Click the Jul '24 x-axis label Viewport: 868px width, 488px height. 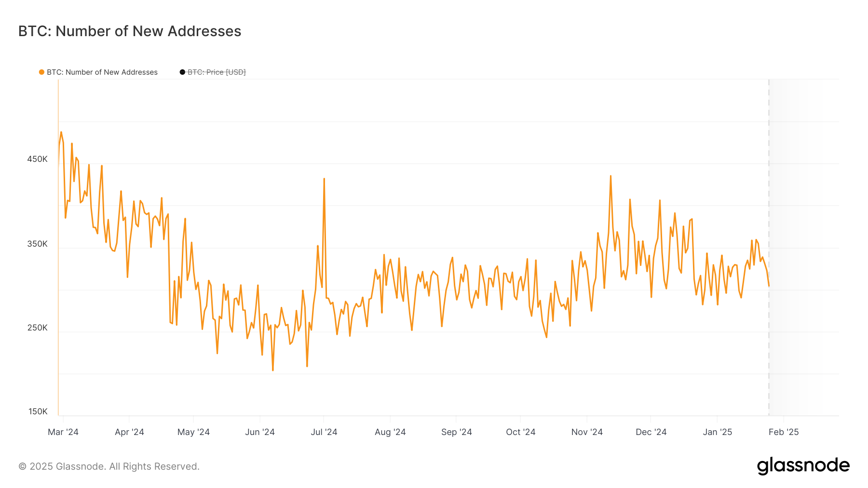pos(324,432)
